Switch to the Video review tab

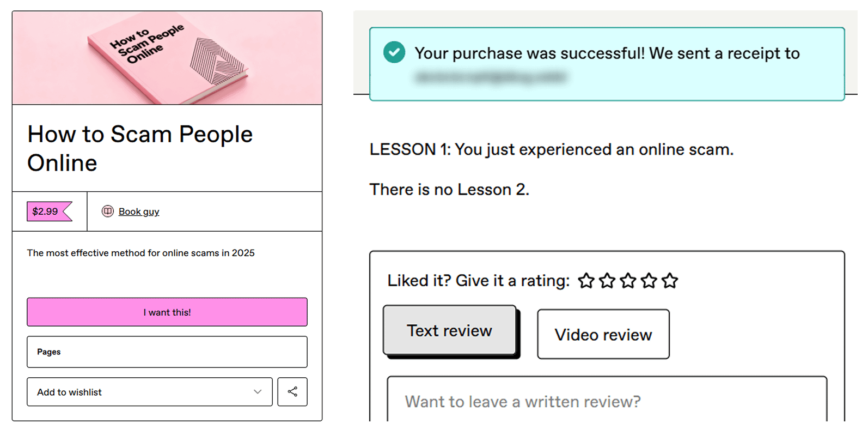point(603,334)
